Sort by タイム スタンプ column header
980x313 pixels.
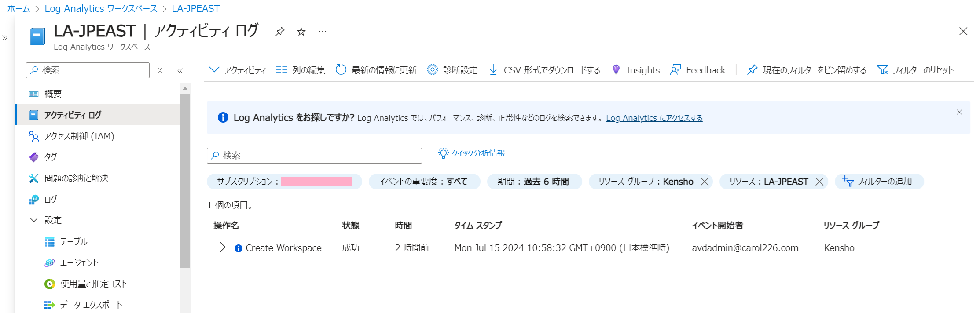[x=478, y=226]
